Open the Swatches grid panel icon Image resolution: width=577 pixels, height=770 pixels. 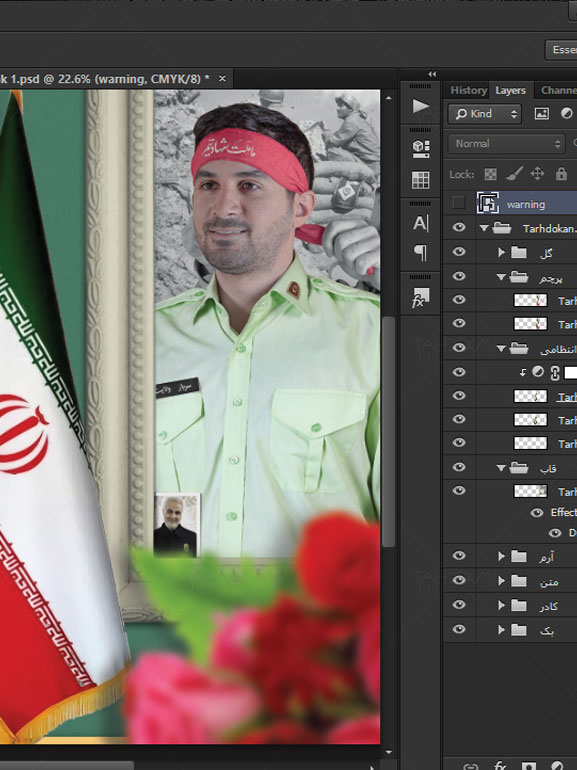tap(420, 180)
